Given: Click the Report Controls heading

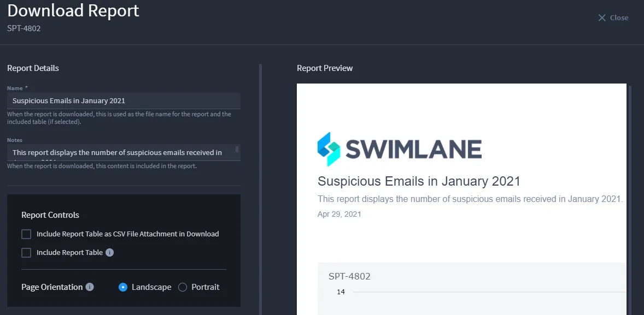Looking at the screenshot, I should click(50, 215).
